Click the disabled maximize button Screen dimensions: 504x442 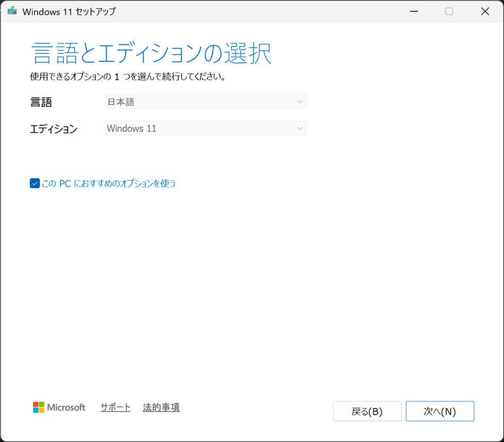pyautogui.click(x=449, y=11)
